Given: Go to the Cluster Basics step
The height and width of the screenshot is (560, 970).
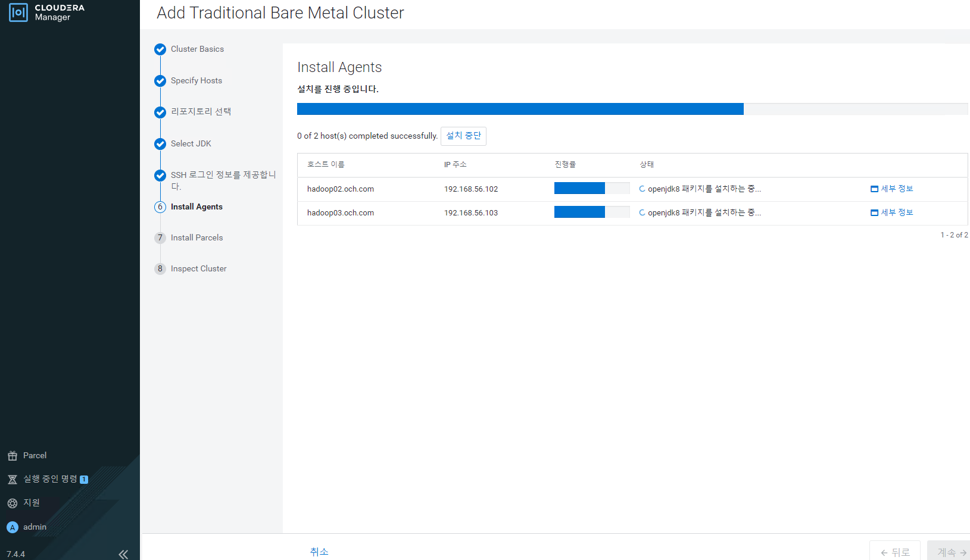Looking at the screenshot, I should point(197,49).
